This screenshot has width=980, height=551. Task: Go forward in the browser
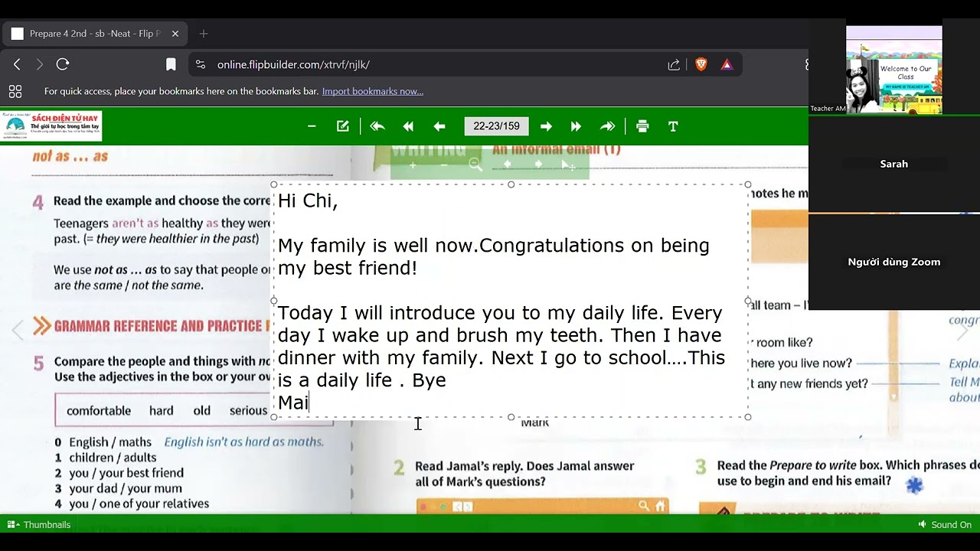coord(40,64)
